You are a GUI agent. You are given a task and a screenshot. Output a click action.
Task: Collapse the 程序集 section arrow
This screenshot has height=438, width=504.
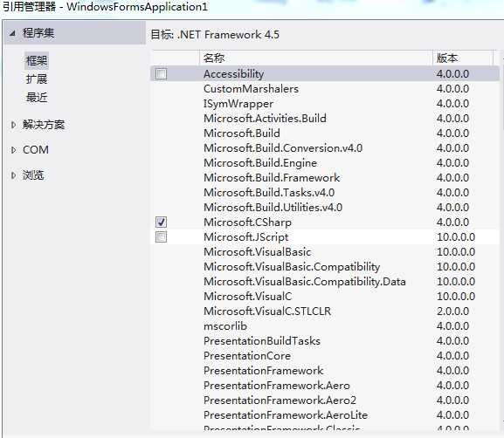[x=12, y=33]
